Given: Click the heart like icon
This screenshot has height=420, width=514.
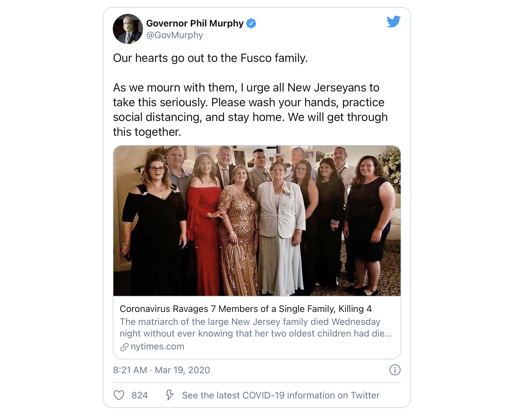Looking at the screenshot, I should [119, 395].
